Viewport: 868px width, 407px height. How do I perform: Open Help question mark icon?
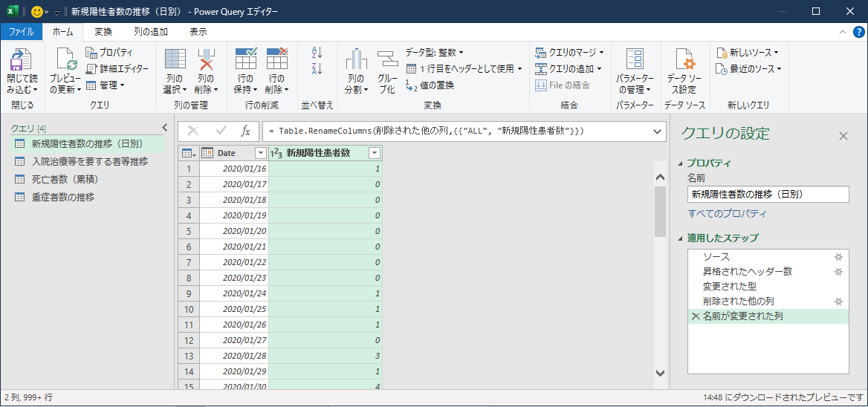point(858,32)
